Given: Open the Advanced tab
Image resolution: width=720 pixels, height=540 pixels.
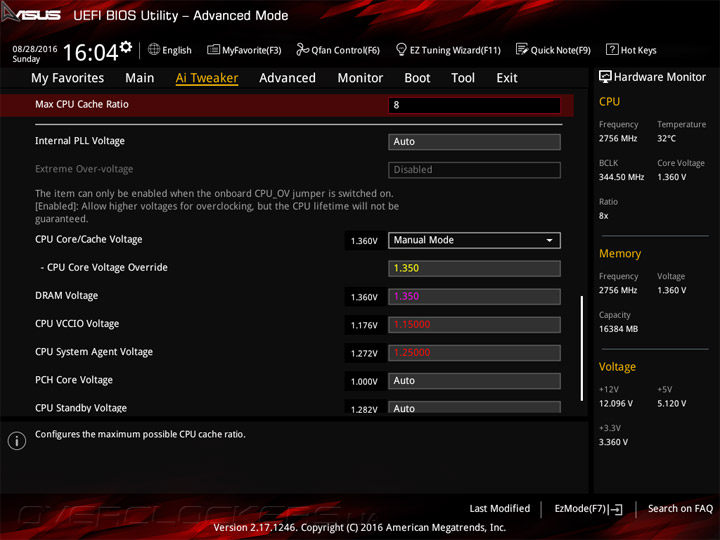Looking at the screenshot, I should pos(287,78).
